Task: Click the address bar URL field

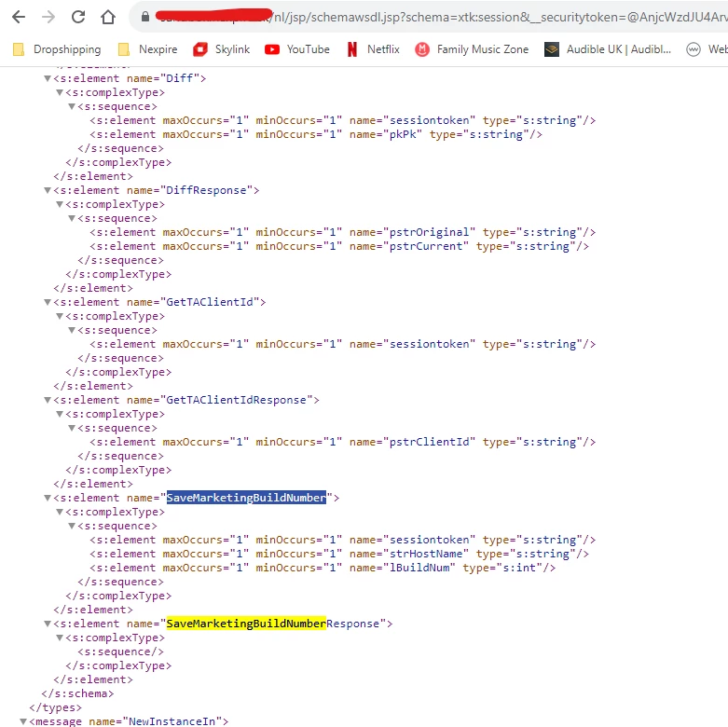Action: click(430, 17)
